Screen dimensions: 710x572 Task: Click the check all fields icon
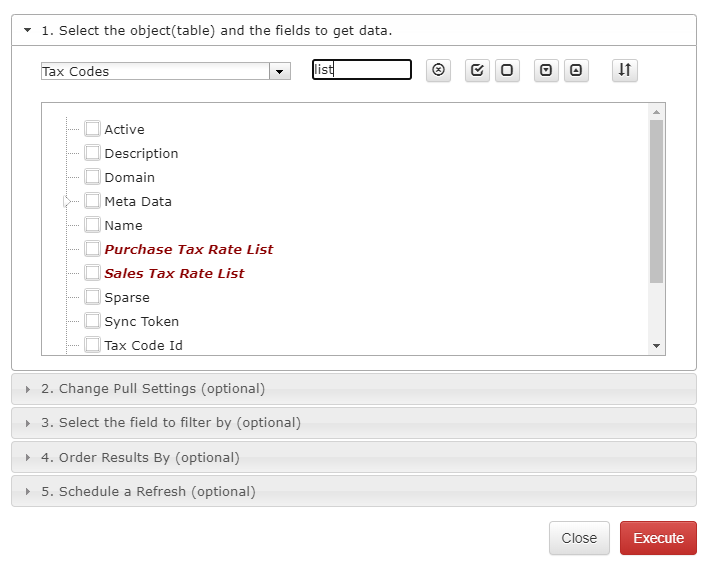(x=477, y=70)
